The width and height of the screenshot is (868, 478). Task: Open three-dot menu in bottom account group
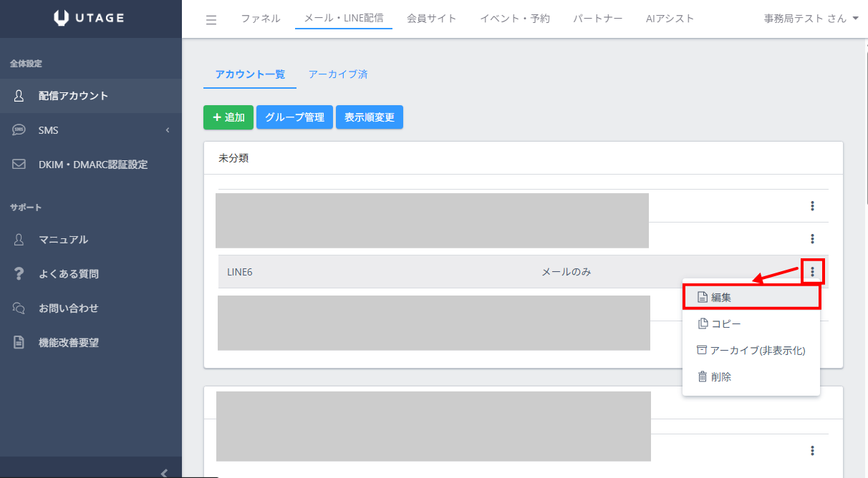tap(812, 451)
